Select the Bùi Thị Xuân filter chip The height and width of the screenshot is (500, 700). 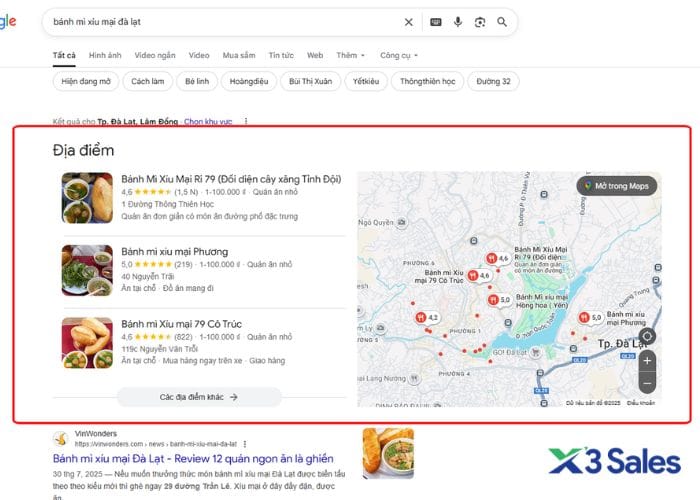coord(310,81)
